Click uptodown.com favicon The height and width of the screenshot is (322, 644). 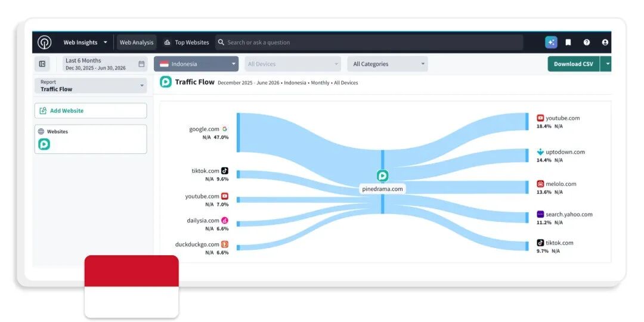(540, 152)
